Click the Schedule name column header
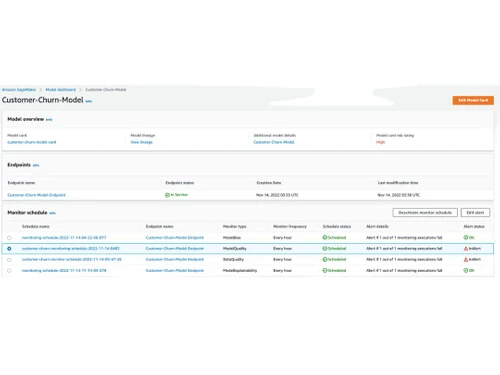Image resolution: width=500 pixels, height=375 pixels. [x=36, y=227]
